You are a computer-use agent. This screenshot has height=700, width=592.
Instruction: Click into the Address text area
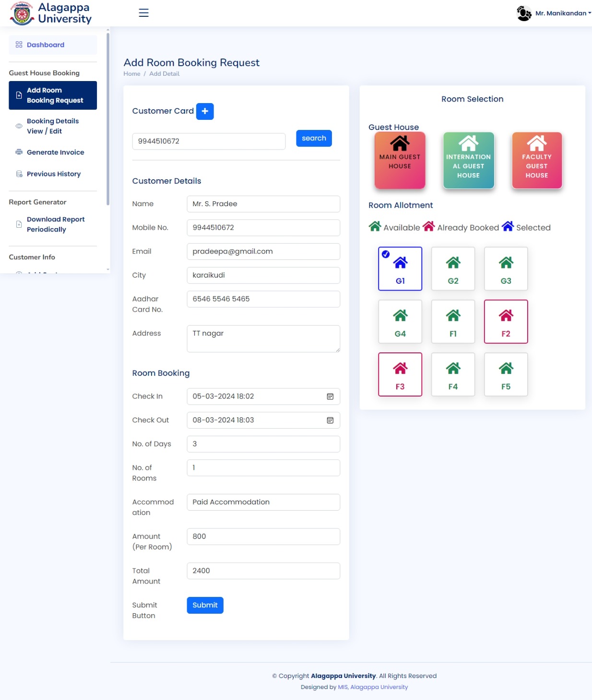coord(263,338)
